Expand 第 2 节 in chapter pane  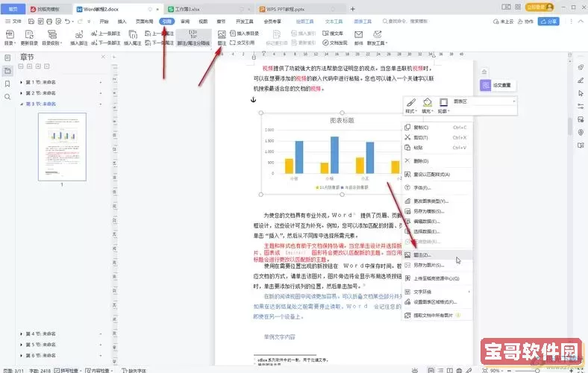click(21, 93)
